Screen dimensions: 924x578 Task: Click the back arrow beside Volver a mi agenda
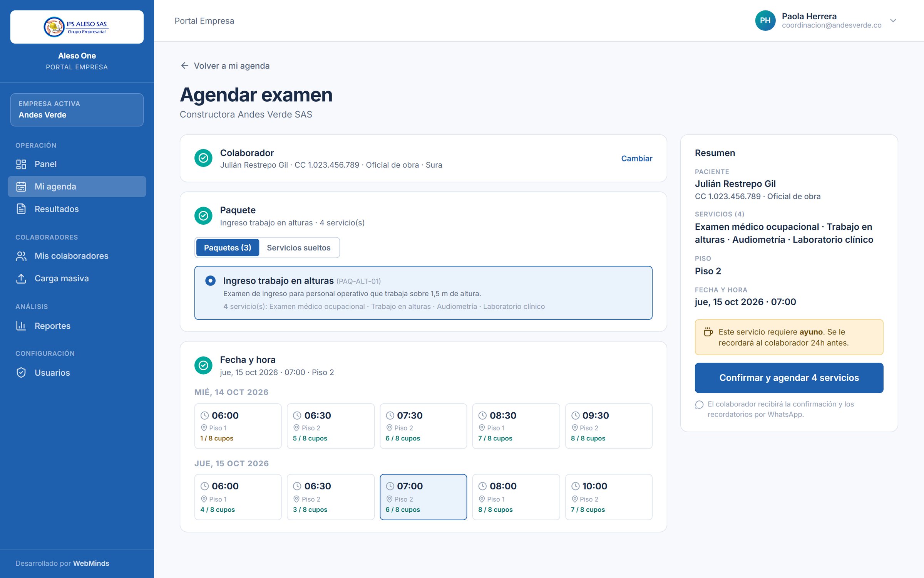[185, 66]
